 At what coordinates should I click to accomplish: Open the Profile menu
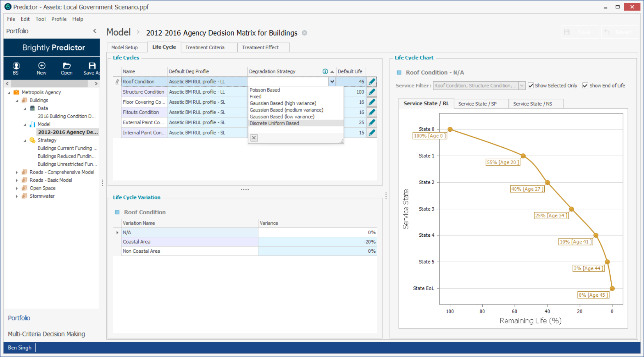59,19
